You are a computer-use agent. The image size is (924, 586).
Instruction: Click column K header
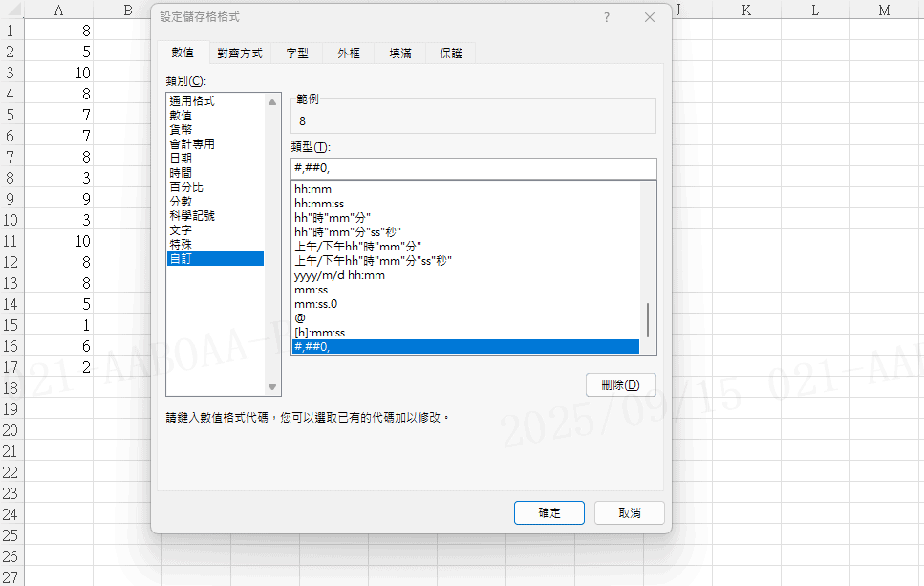pos(746,10)
